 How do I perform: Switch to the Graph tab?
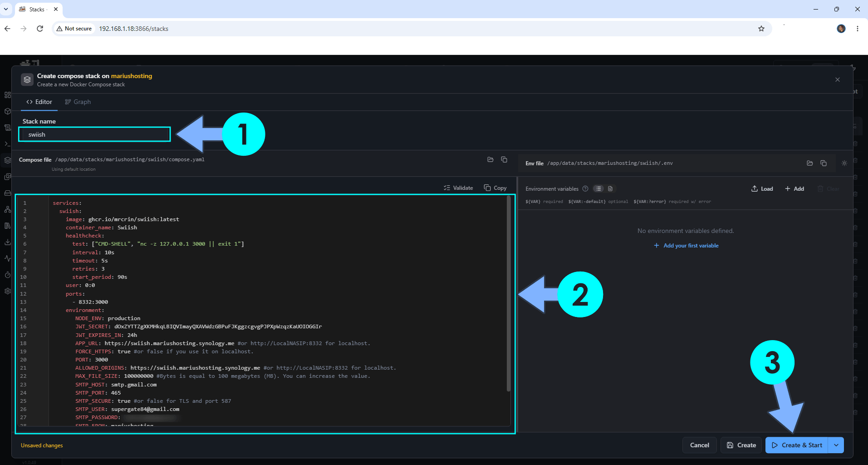[78, 102]
